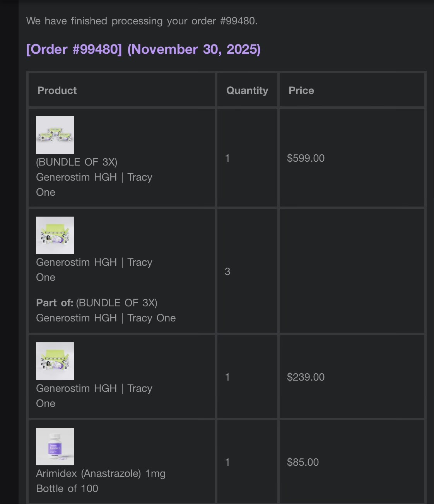
Task: Click the quantity value in $599.00 row
Action: pos(227,158)
